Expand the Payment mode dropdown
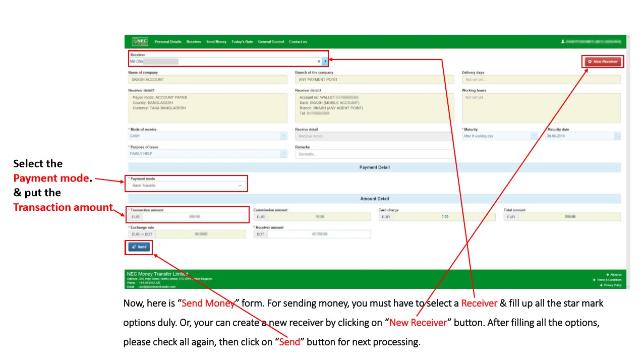644x362 pixels. tap(240, 186)
